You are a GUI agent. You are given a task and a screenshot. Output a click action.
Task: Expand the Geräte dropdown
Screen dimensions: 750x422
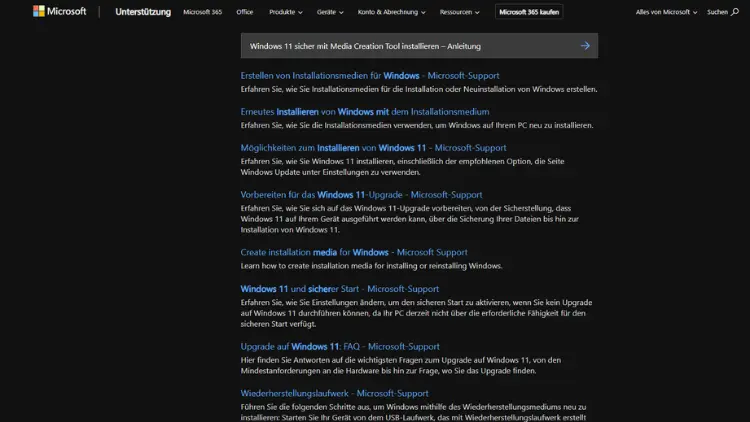click(x=330, y=12)
